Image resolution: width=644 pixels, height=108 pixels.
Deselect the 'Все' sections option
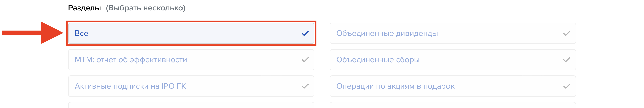[191, 33]
